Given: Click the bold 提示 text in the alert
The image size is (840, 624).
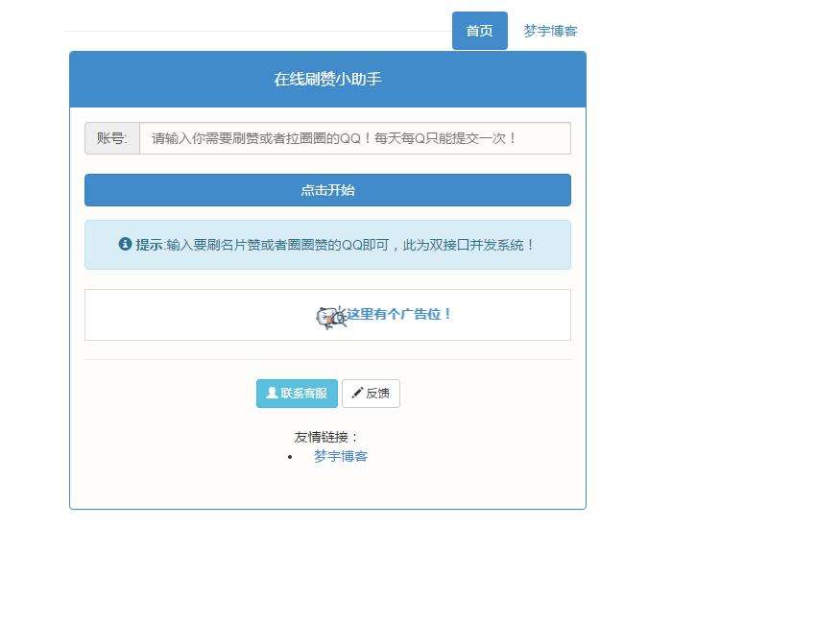Looking at the screenshot, I should (149, 245).
